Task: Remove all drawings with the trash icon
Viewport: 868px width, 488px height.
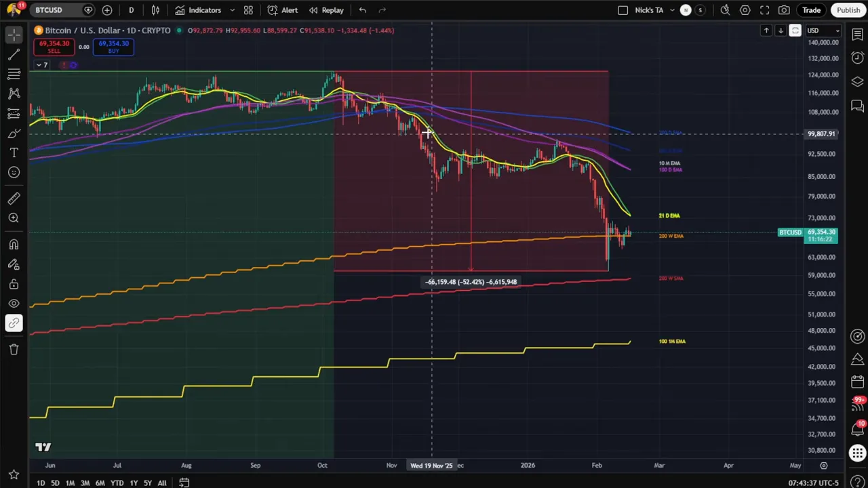Action: point(14,349)
